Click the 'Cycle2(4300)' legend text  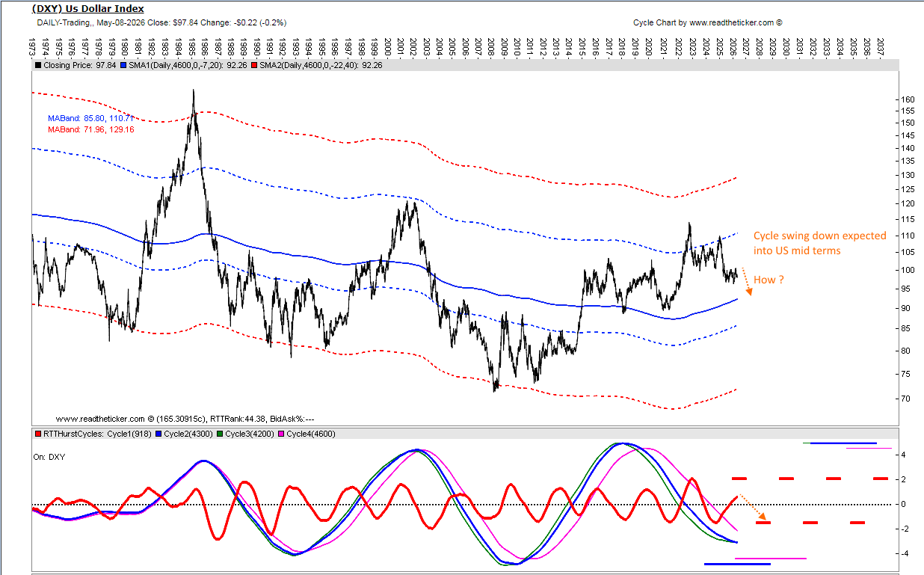pos(190,434)
